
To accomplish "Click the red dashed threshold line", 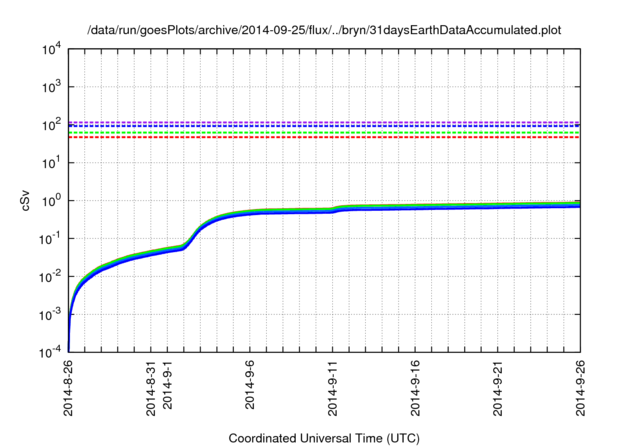I will pos(324,137).
